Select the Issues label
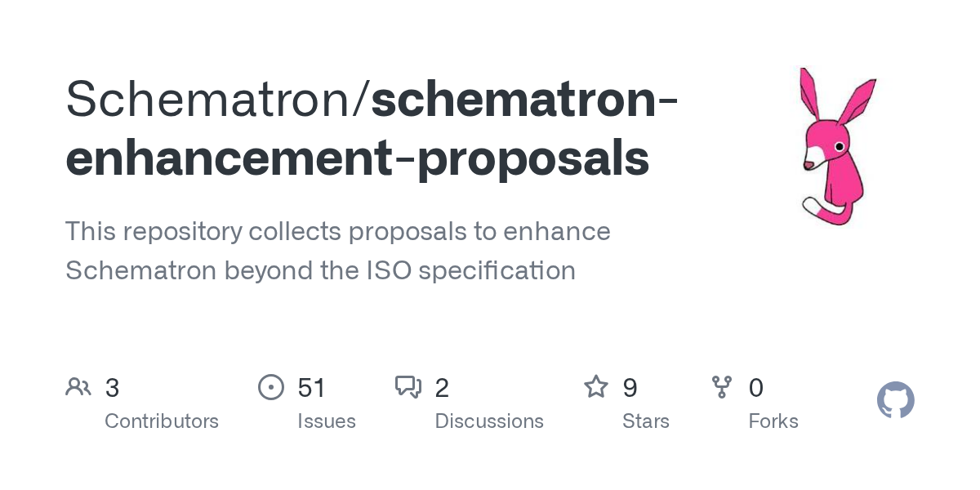The height and width of the screenshot is (490, 980). (327, 421)
